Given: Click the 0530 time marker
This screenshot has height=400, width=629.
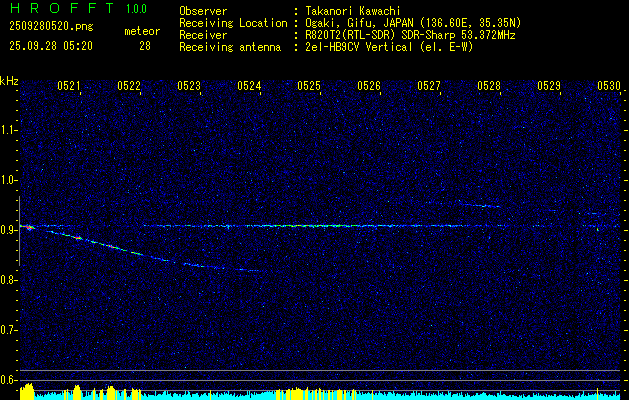Looking at the screenshot, I should pos(609,86).
